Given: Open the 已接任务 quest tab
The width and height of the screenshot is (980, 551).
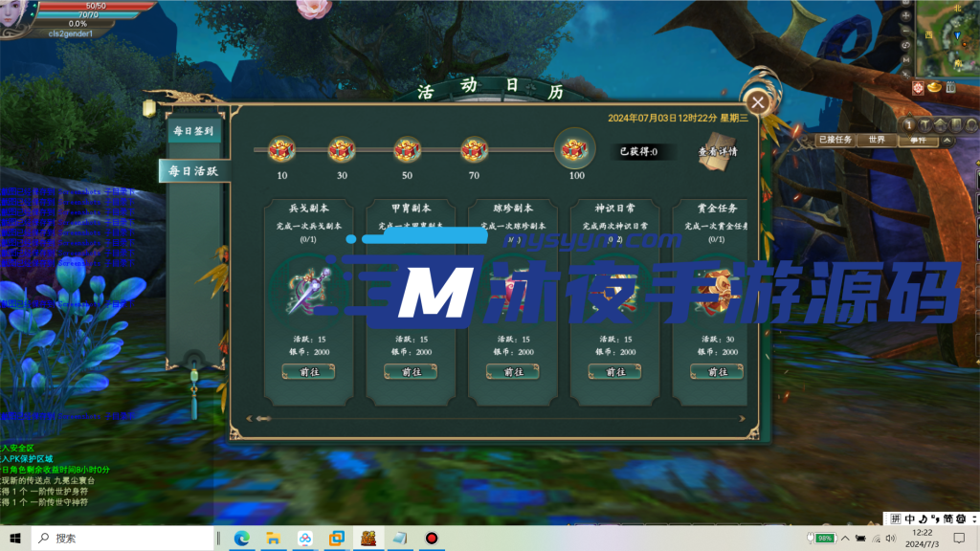Looking at the screenshot, I should click(x=835, y=140).
